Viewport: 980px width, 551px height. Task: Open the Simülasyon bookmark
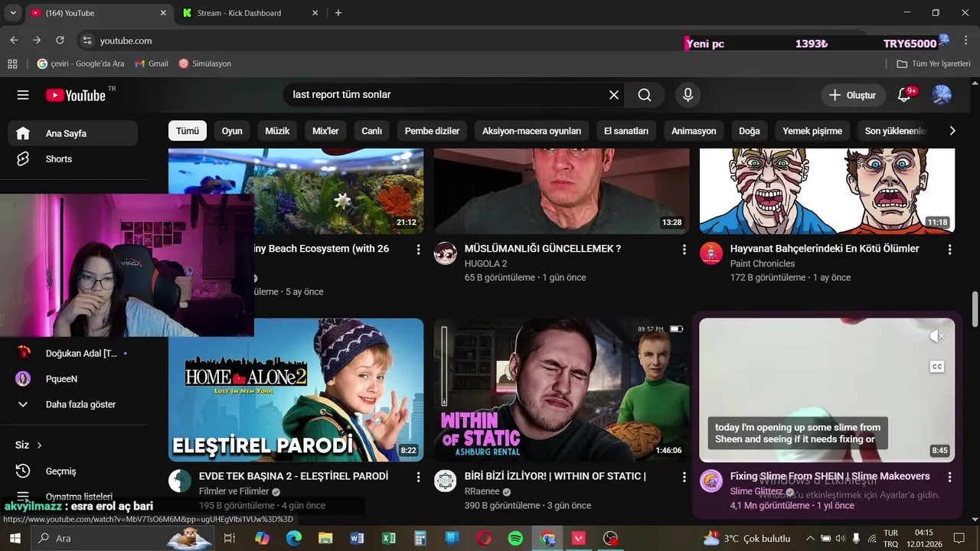pos(205,64)
